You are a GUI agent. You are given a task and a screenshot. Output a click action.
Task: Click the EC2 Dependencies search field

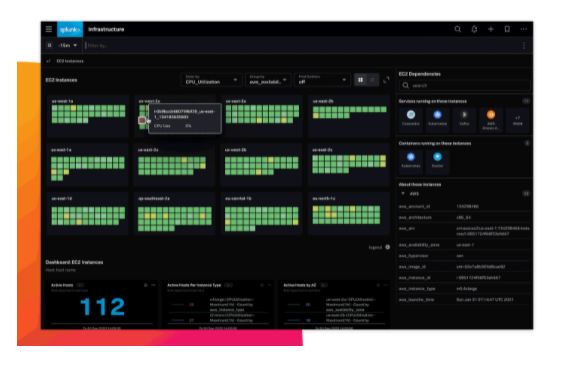(464, 85)
